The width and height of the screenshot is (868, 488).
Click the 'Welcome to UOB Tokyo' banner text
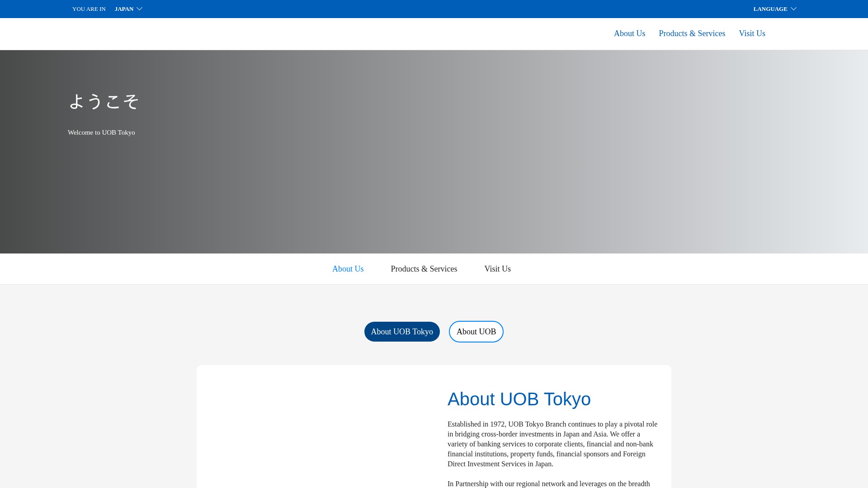pyautogui.click(x=101, y=132)
